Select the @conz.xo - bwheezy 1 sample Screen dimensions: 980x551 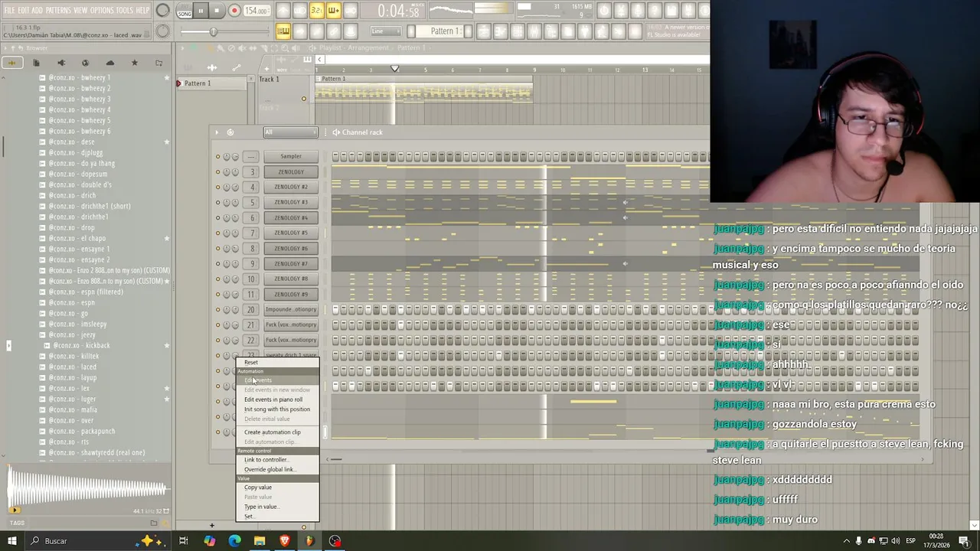80,77
